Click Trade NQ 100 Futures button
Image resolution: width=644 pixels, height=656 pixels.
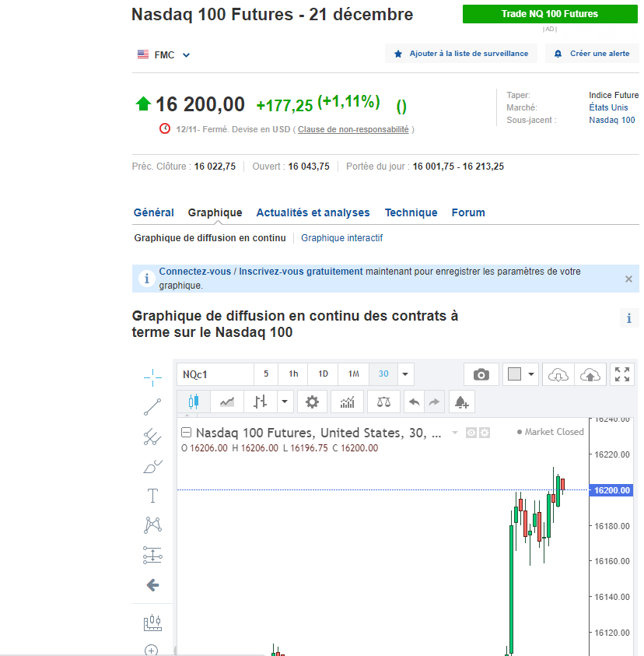pos(550,14)
